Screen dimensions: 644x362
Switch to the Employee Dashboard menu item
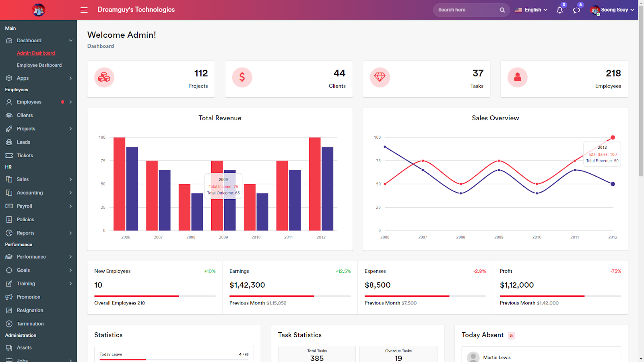(39, 65)
